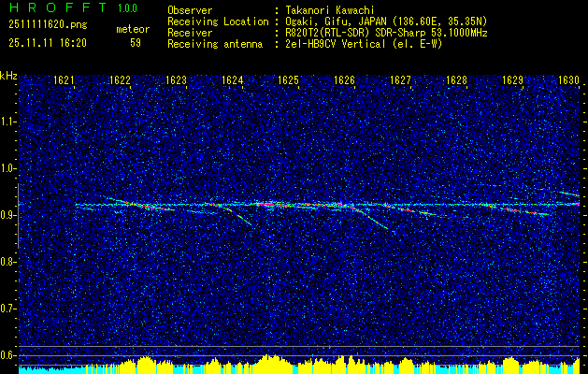Click the Receiving antenna field label
Image resolution: width=588 pixels, height=374 pixels.
pos(215,44)
